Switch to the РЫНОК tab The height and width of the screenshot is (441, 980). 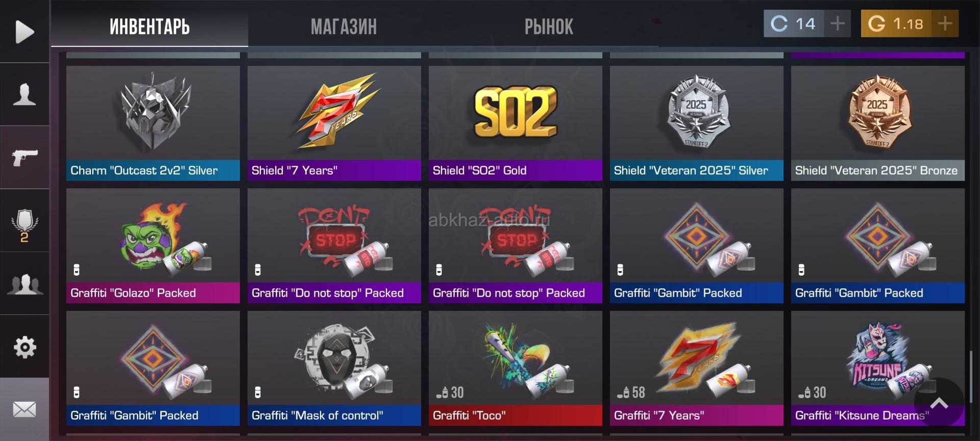549,27
